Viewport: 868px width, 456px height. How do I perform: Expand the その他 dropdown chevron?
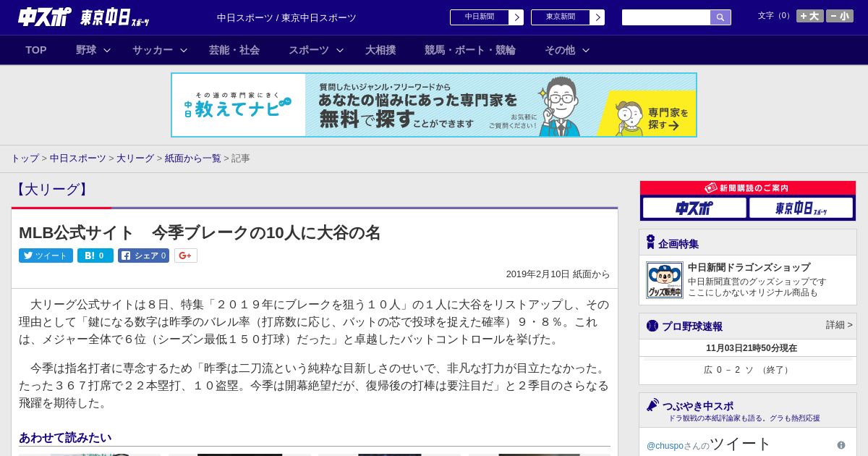(586, 50)
